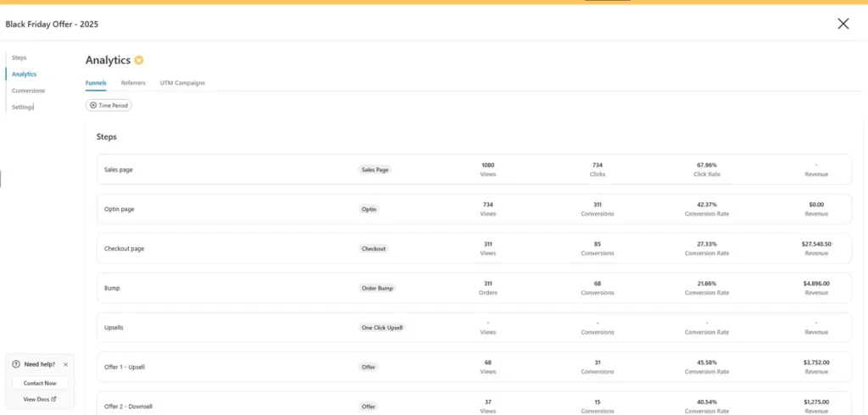Switch to the Referrers tab
Image resolution: width=868 pixels, height=415 pixels.
133,83
